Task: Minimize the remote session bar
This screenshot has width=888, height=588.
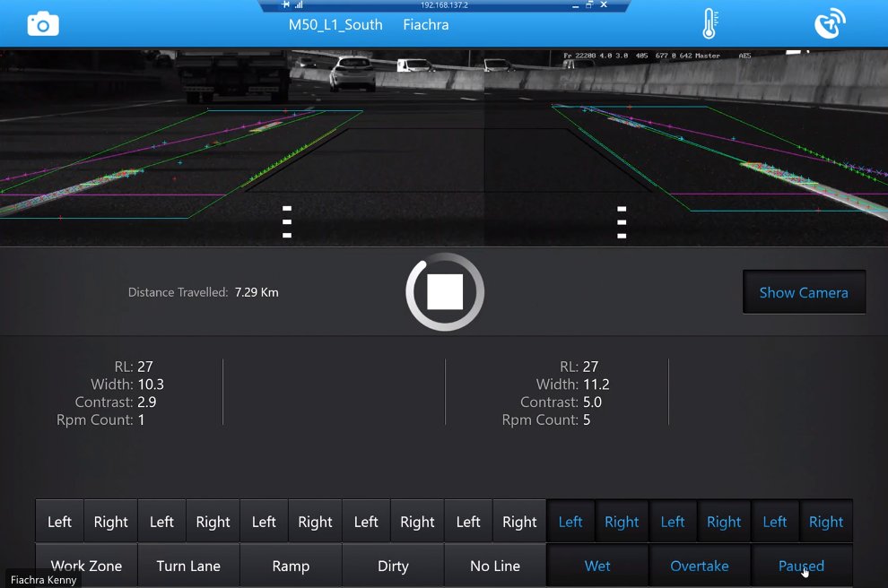Action: tap(575, 5)
